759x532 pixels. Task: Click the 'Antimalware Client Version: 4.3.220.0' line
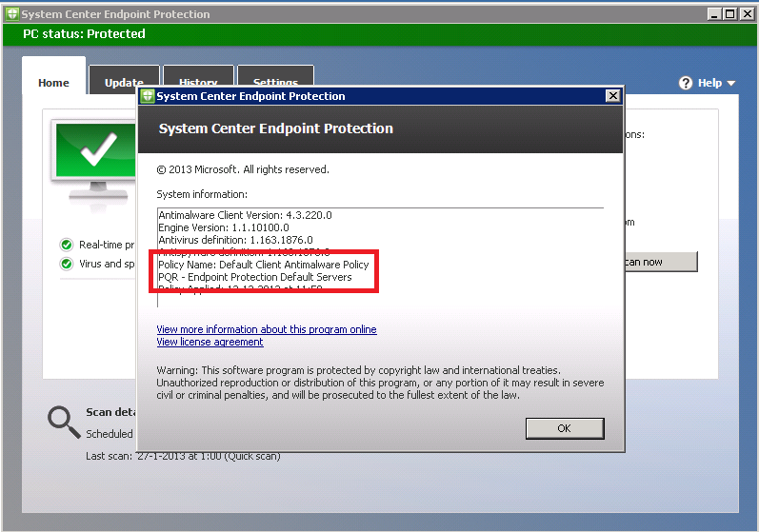(245, 215)
